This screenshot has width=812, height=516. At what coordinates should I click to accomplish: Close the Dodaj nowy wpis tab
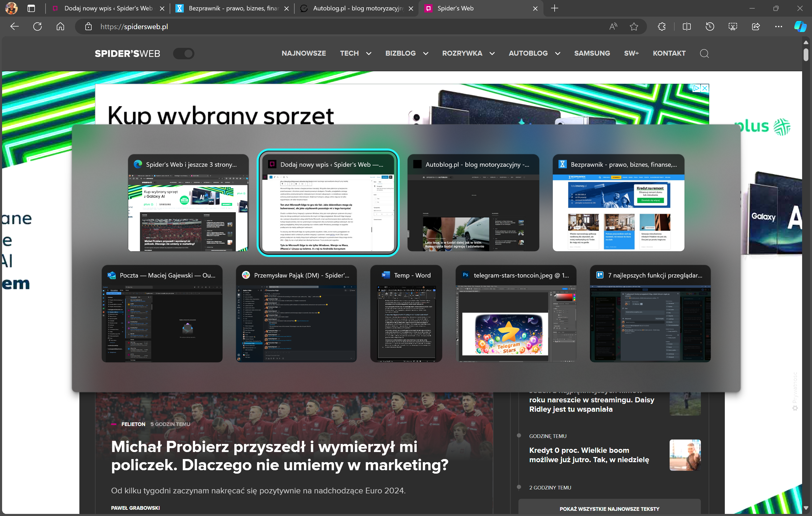(162, 8)
